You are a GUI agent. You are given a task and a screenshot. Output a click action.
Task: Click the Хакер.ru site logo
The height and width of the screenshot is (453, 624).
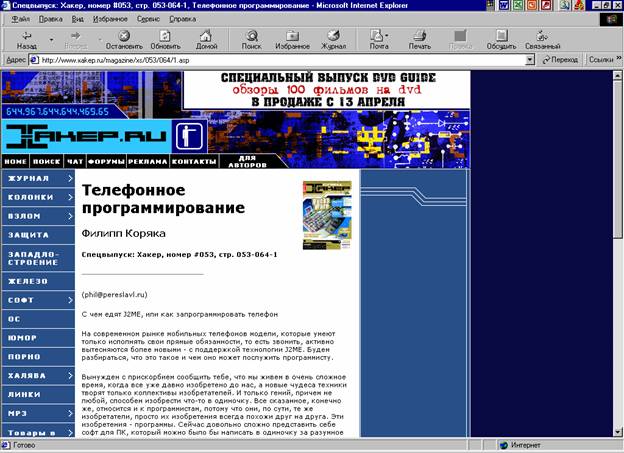(x=86, y=136)
